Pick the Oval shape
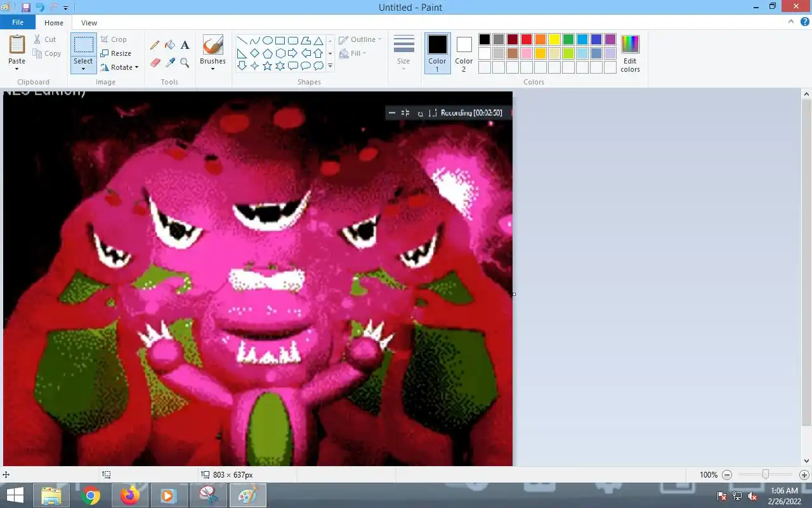Screen dimensions: 812x508 tap(268, 41)
